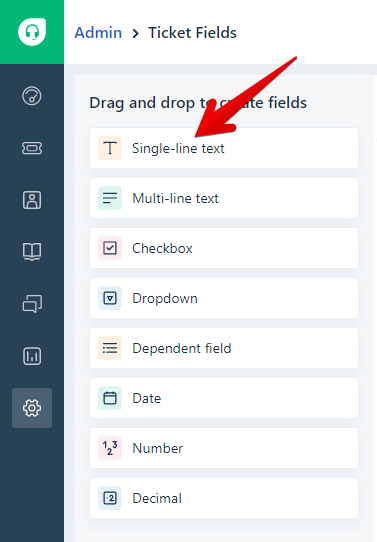
Task: Choose the Checkbox field type
Action: click(x=224, y=248)
